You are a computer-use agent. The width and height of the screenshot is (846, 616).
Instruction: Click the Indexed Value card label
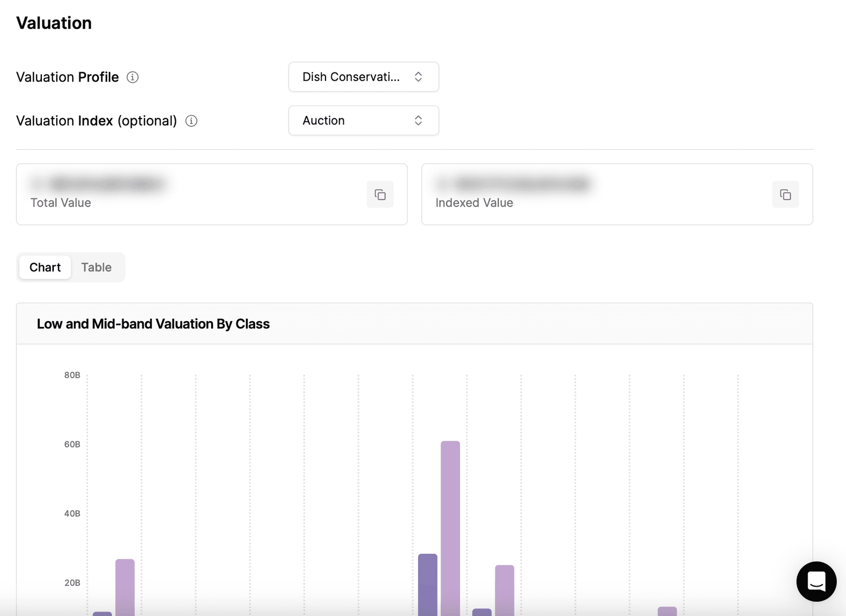(474, 203)
